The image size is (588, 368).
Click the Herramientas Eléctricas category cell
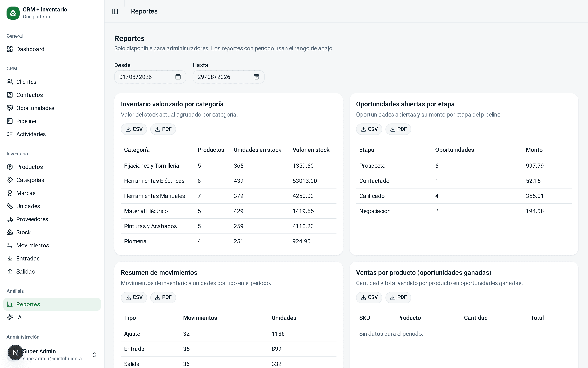(x=154, y=181)
